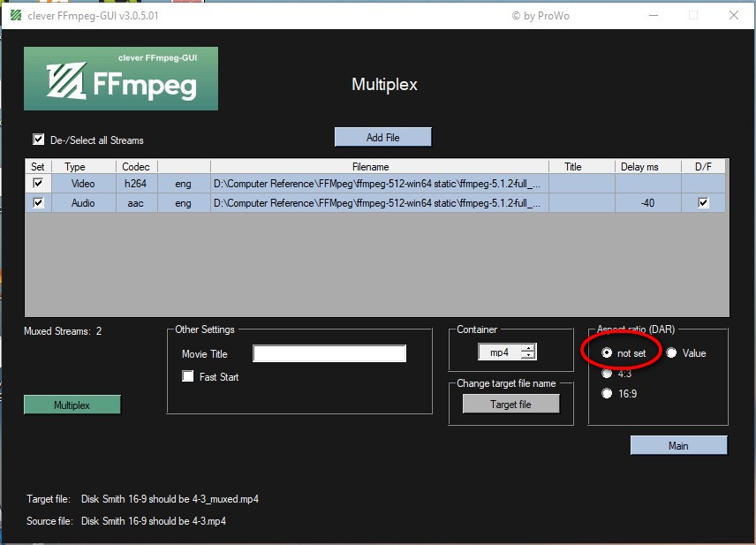Click the 'Muxed Streams: 2' label
Viewport: 756px width, 545px height.
pos(63,331)
